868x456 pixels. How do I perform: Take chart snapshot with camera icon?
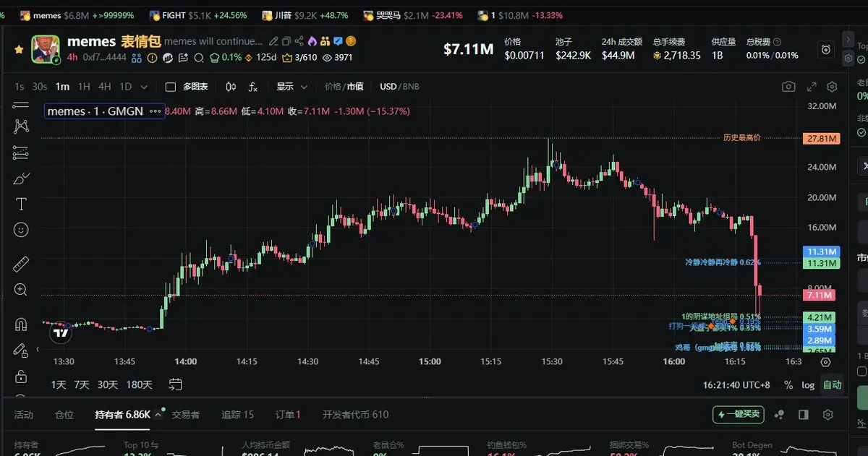788,87
